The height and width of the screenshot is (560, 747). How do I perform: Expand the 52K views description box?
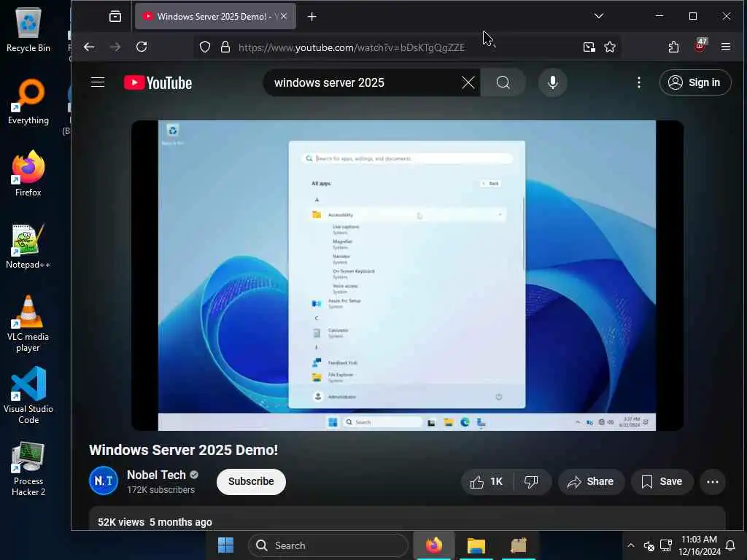tap(407, 519)
